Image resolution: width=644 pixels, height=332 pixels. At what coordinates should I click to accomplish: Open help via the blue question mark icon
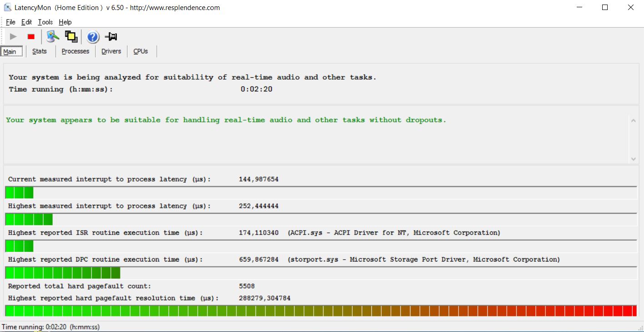[x=93, y=37]
